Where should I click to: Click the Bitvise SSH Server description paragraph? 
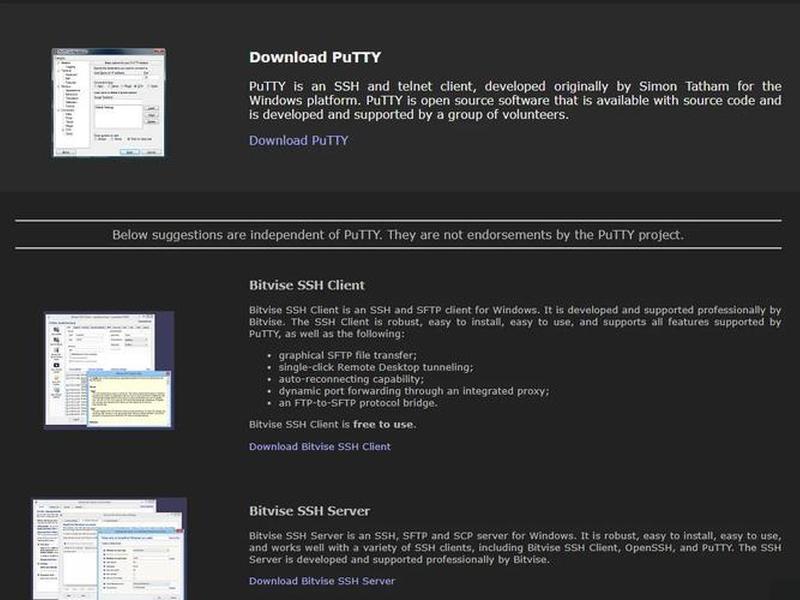(515, 547)
